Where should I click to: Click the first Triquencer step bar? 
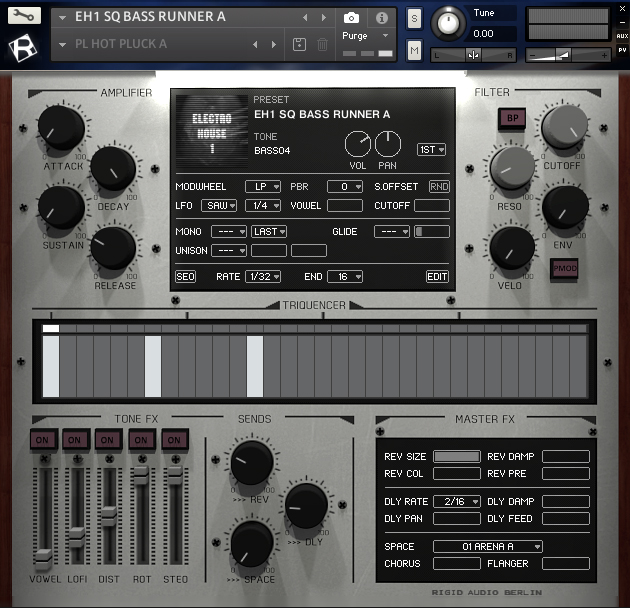click(51, 366)
